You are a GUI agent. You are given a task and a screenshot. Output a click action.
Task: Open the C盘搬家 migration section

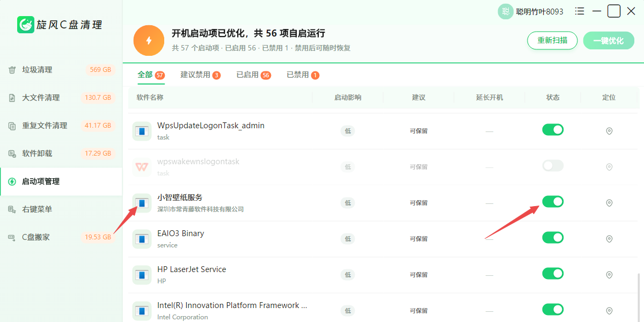coord(61,237)
